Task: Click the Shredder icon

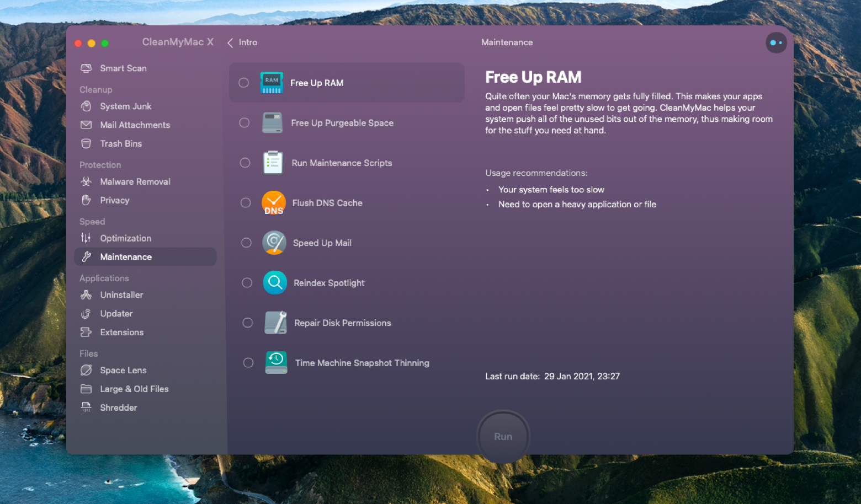Action: [x=86, y=408]
